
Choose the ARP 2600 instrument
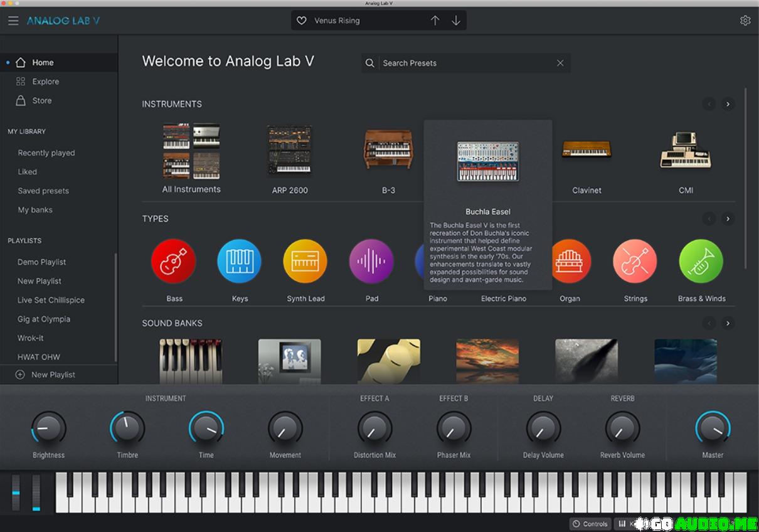[290, 159]
